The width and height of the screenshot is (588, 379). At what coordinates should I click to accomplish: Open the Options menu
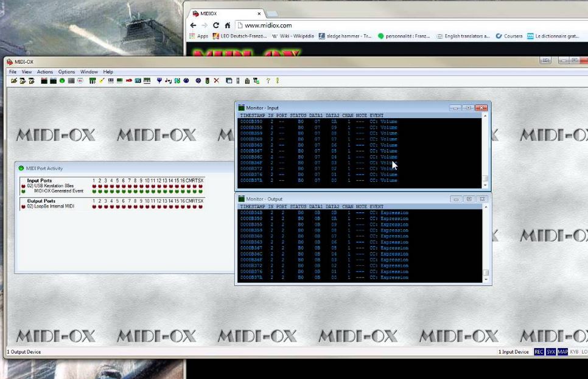(x=66, y=72)
